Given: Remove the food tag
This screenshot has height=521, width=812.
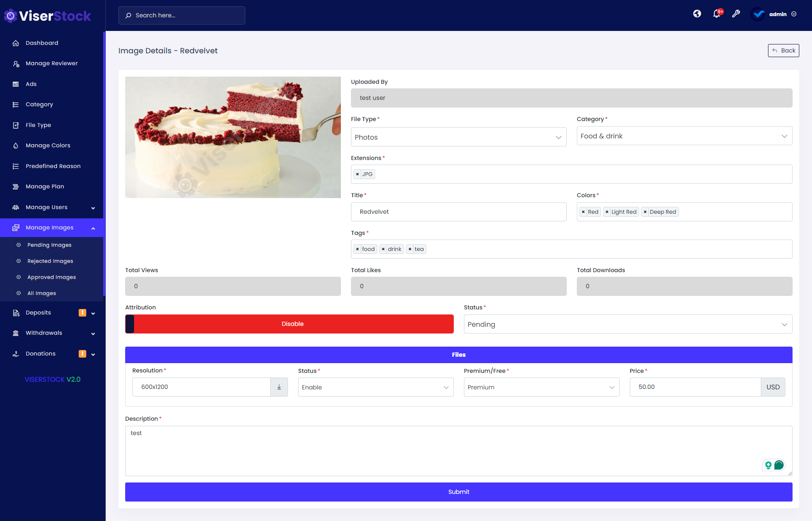Looking at the screenshot, I should [x=358, y=249].
